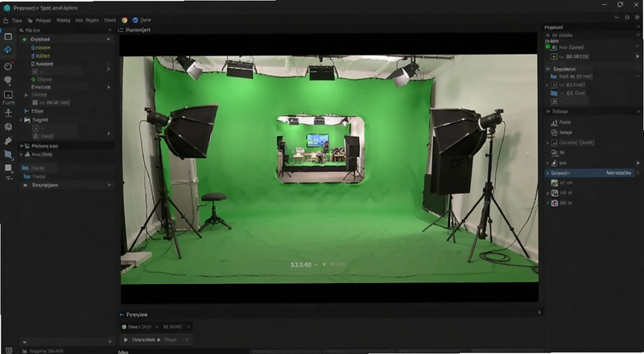Toggle the green indicator dot on preview overlay
644x354 pixels.
coord(324,265)
